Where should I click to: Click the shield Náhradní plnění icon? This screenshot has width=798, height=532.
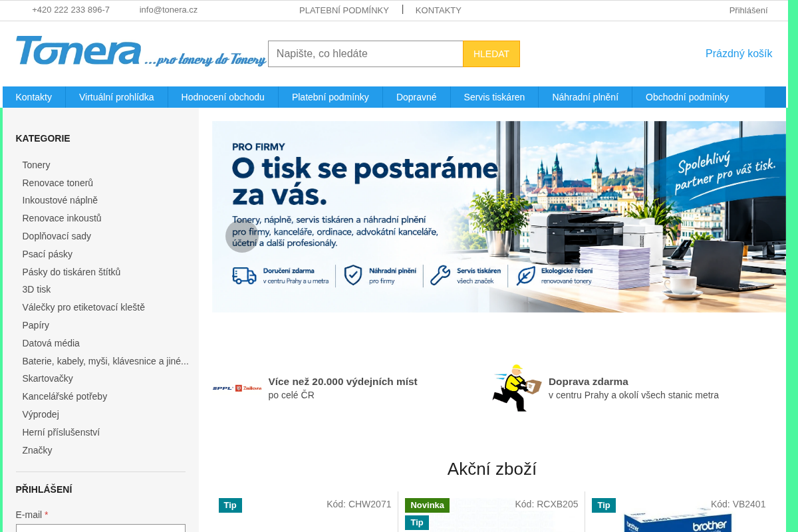click(x=352, y=275)
